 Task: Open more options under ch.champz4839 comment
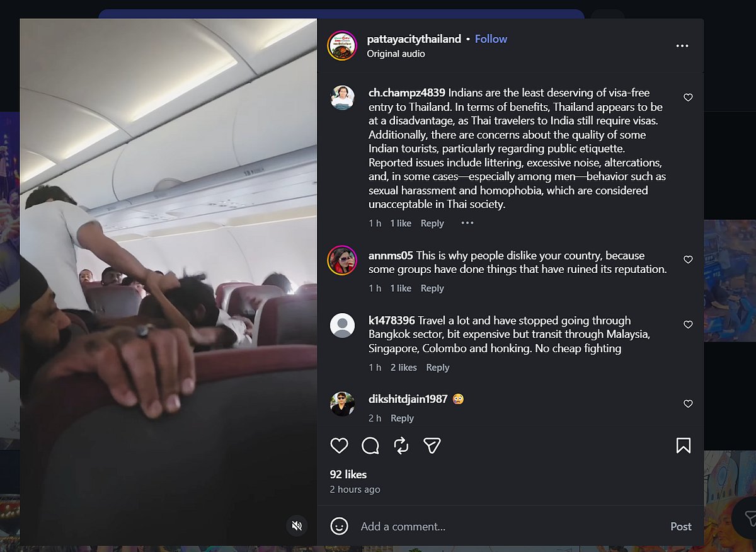467,223
